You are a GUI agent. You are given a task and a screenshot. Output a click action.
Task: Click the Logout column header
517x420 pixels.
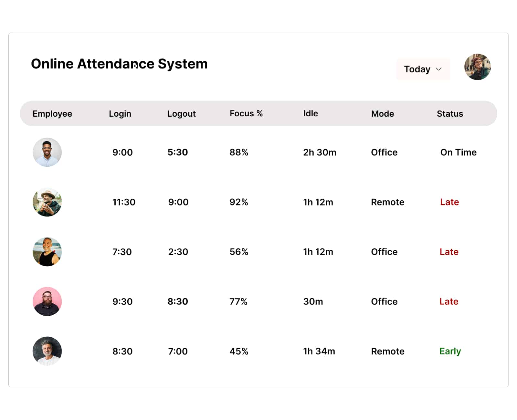181,114
